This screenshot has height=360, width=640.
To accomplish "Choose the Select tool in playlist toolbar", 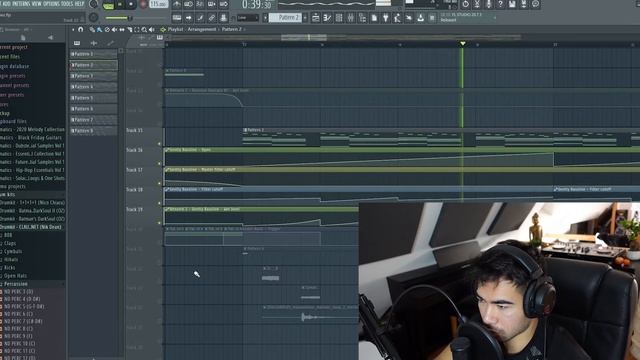I will (137, 29).
